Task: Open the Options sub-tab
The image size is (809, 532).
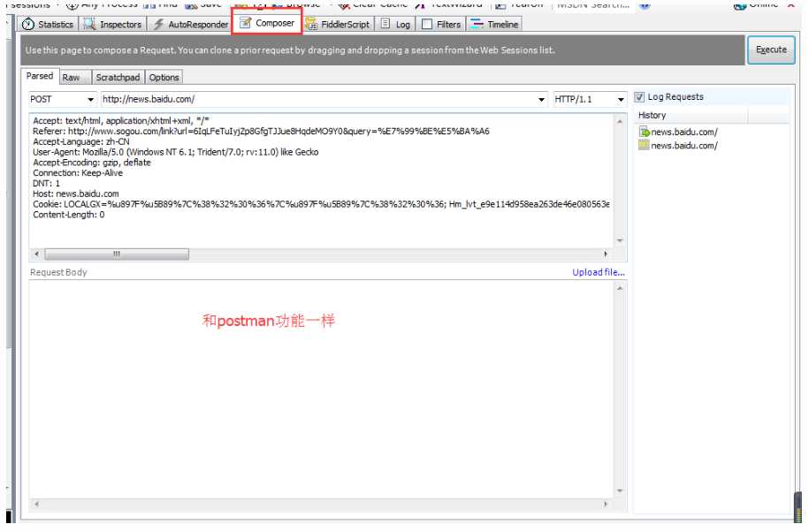Action: (164, 78)
